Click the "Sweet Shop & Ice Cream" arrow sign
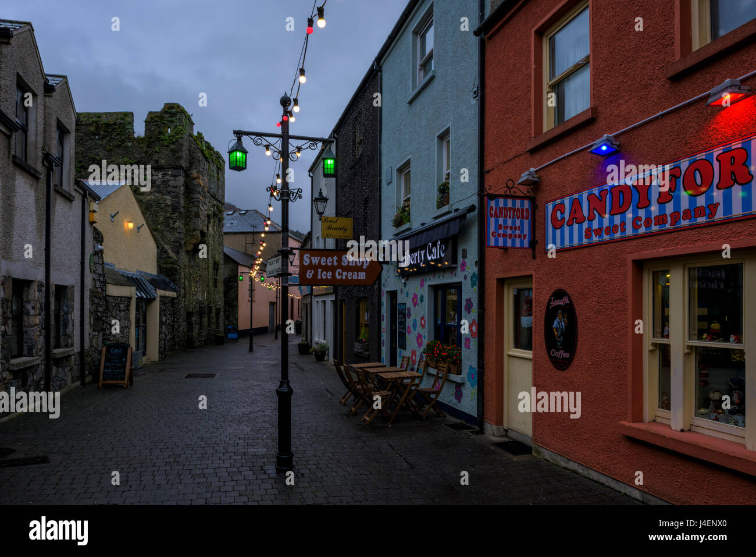Screen dimensions: 756x557 (340, 267)
